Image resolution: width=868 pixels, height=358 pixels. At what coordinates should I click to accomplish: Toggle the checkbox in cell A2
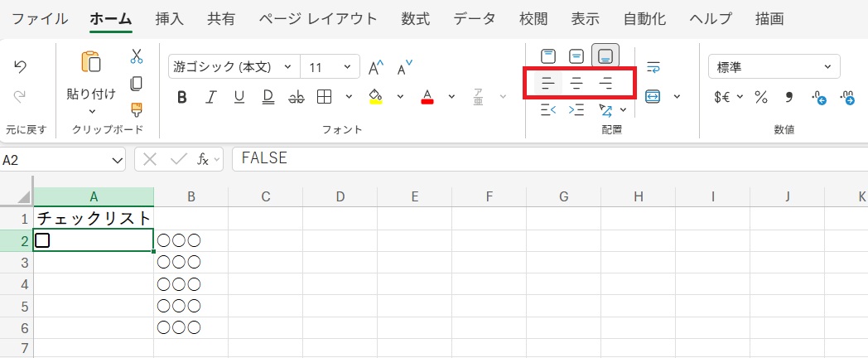(x=43, y=240)
